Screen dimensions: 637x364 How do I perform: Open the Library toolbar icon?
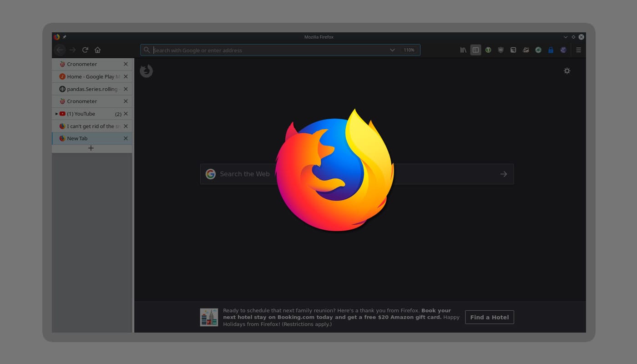tap(463, 50)
